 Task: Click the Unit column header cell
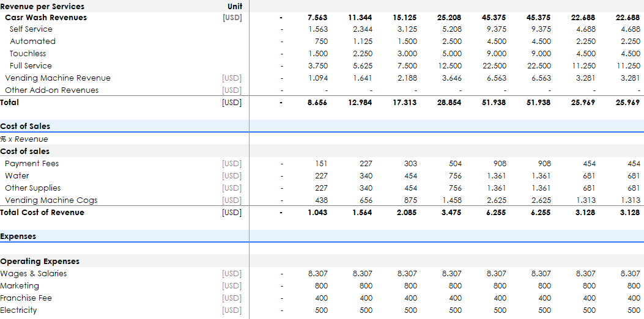[x=234, y=6]
